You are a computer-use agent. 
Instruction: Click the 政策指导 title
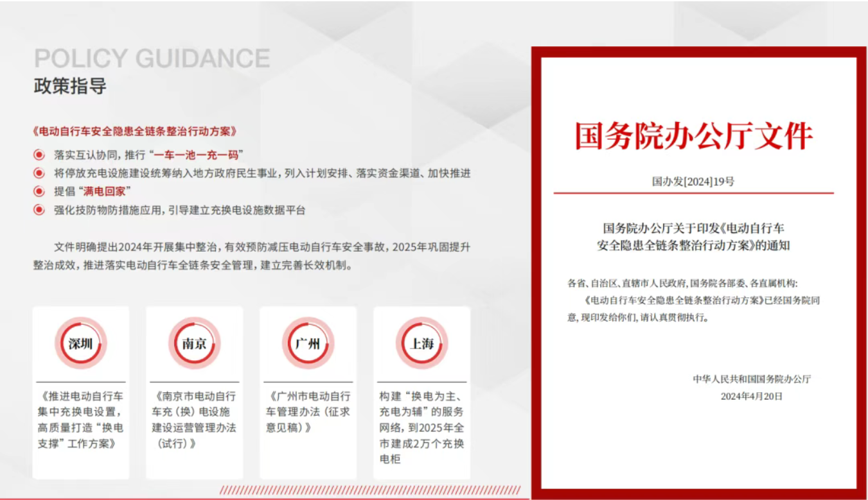tap(70, 86)
